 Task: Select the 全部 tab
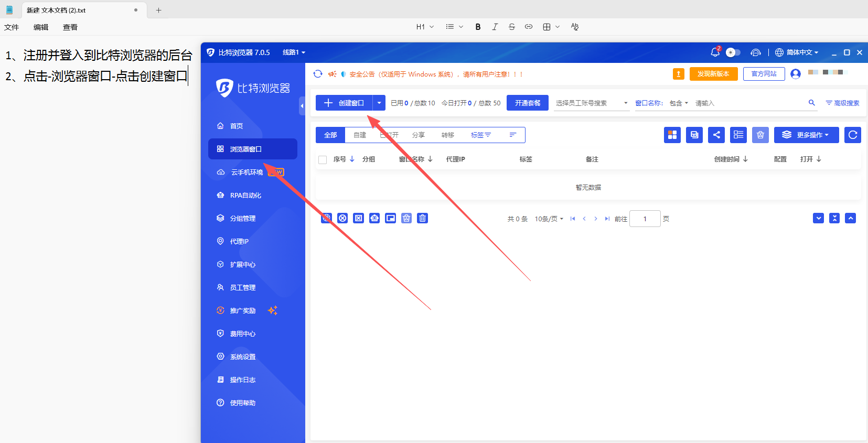330,135
